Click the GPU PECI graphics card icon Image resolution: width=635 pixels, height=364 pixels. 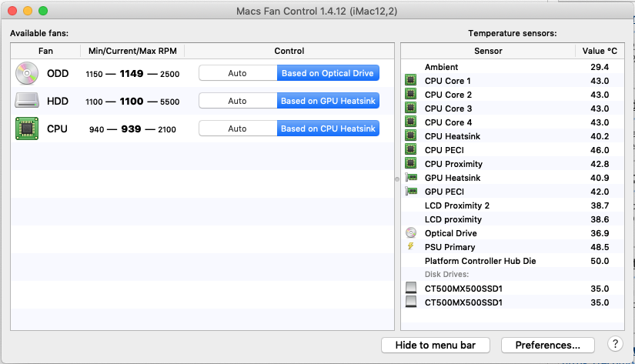[x=411, y=191]
